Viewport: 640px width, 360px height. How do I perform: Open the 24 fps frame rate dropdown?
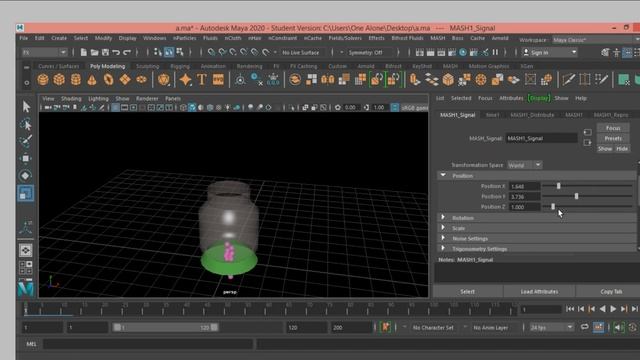tap(551, 327)
